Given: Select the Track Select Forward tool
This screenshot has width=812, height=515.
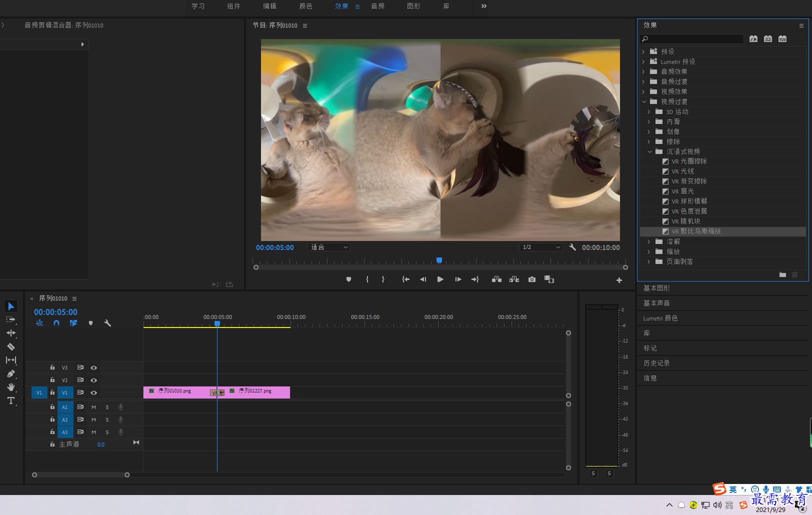Looking at the screenshot, I should point(11,319).
